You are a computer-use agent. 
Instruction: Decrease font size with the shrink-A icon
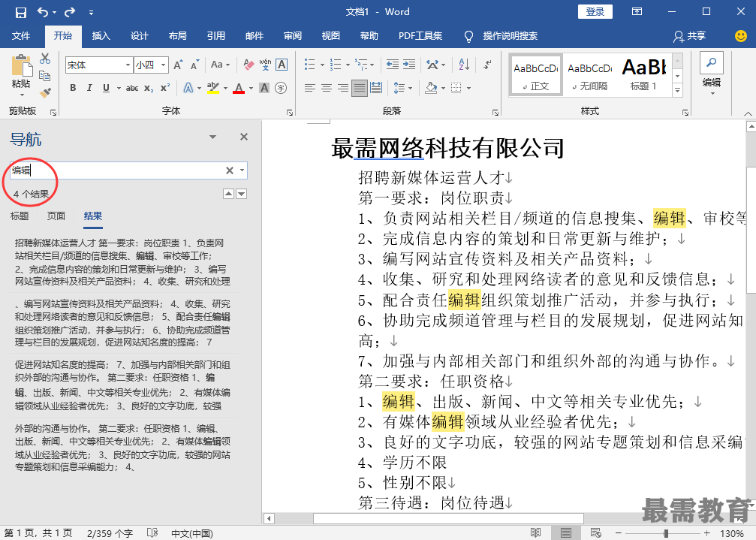coord(194,65)
